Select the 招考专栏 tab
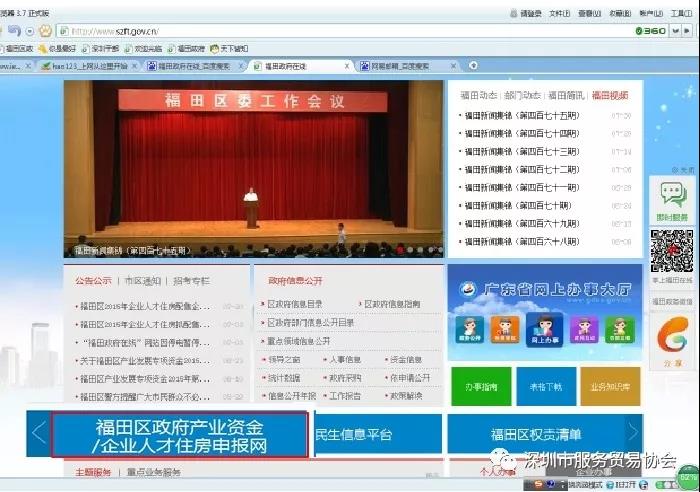 [191, 281]
